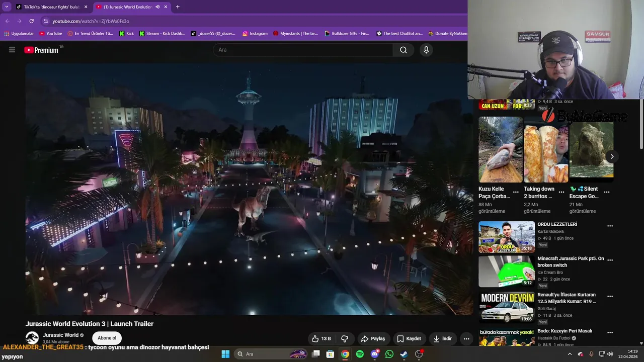
Task: Click Paylaş share button
Action: [x=373, y=338]
